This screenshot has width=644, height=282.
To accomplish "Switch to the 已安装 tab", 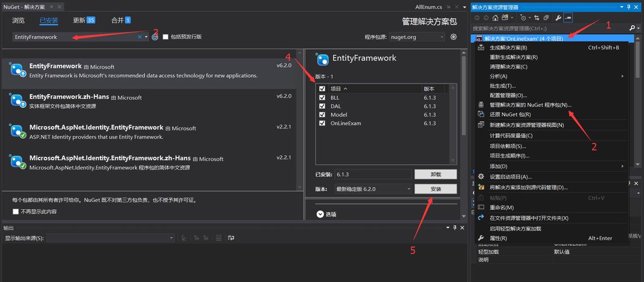I will pos(49,20).
